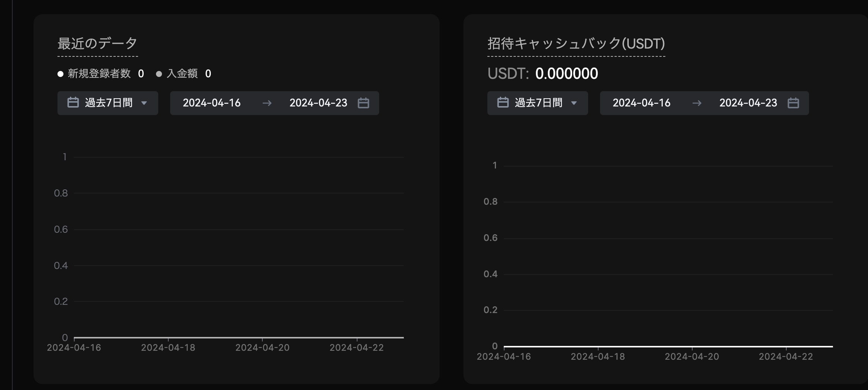Viewport: 868px width, 390px height.
Task: Open calendar picker icon in 招待キャッシュバック date range
Action: 793,103
